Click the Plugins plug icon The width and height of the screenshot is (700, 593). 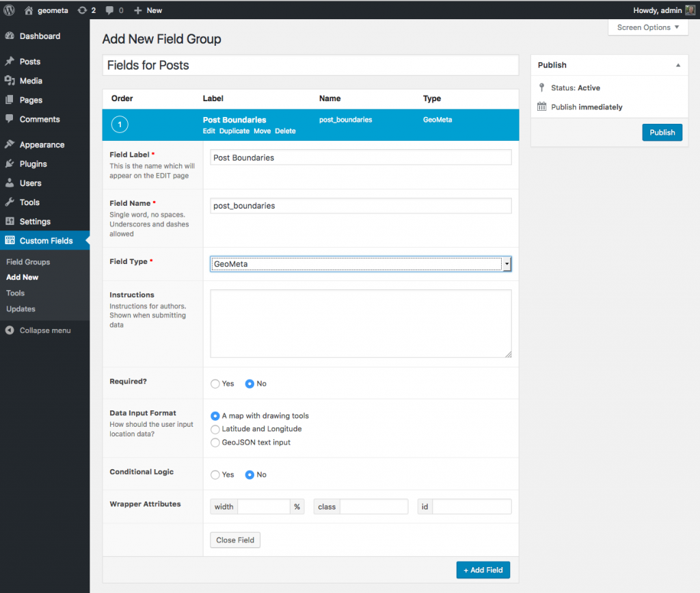click(x=10, y=163)
